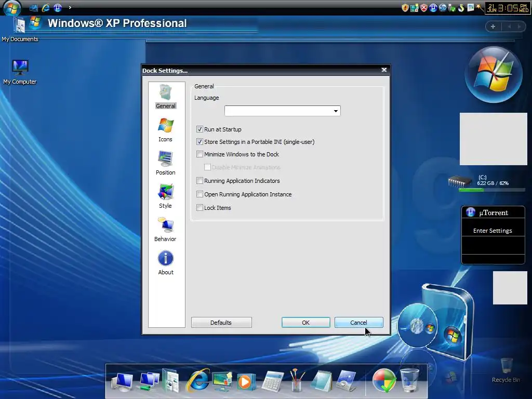Show the About section of the dock
Viewport: 532px width, 399px height.
pos(166,263)
